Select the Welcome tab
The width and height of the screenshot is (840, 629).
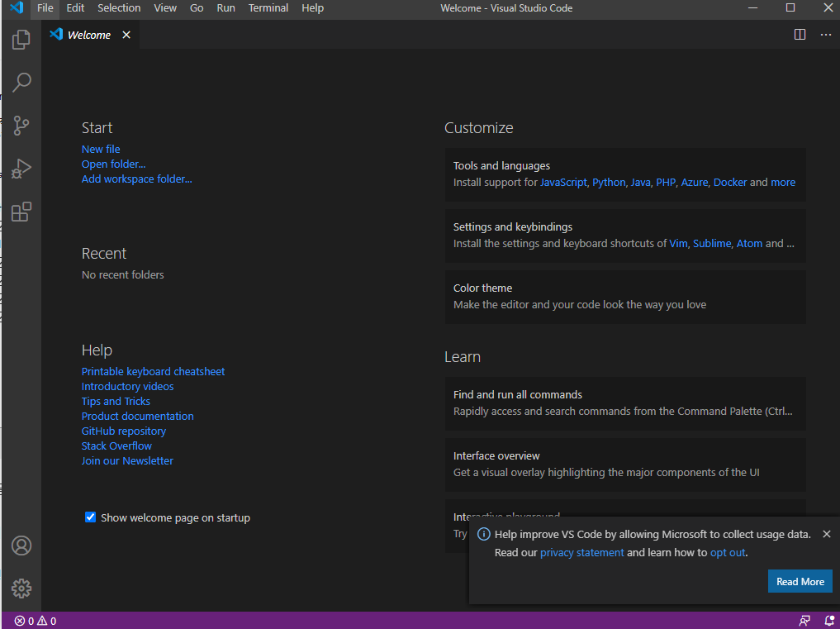[90, 35]
